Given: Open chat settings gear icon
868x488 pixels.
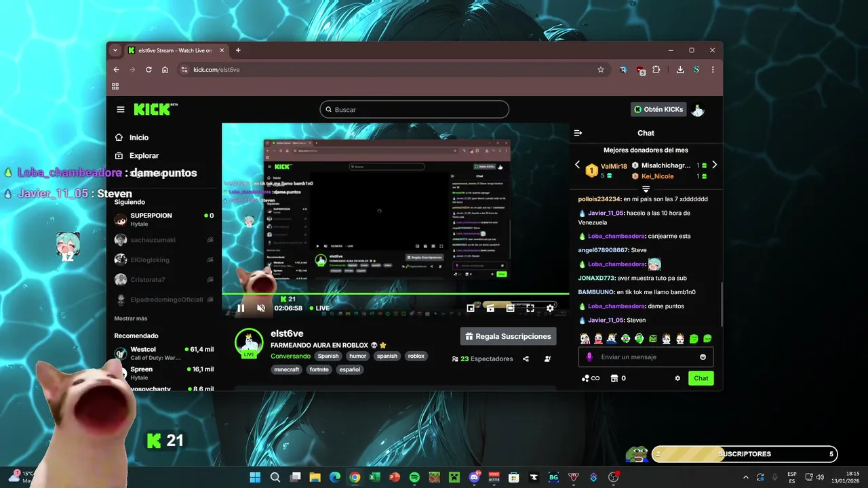Looking at the screenshot, I should (677, 378).
